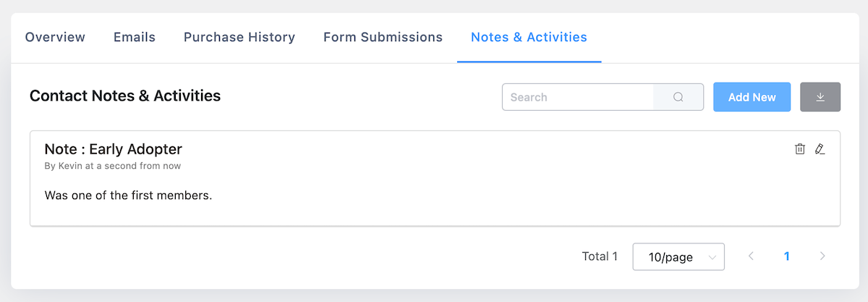
Task: Edit the Early Adopter note with pencil icon
Action: coord(820,149)
